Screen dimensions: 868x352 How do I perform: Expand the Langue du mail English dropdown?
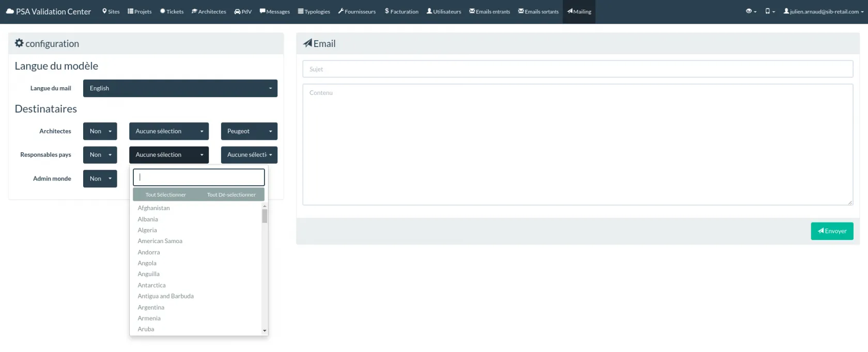point(180,88)
